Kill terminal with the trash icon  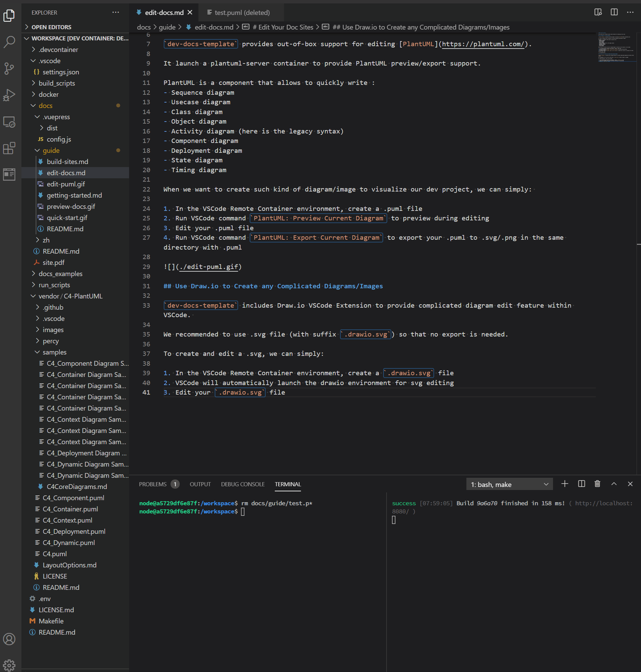tap(597, 484)
